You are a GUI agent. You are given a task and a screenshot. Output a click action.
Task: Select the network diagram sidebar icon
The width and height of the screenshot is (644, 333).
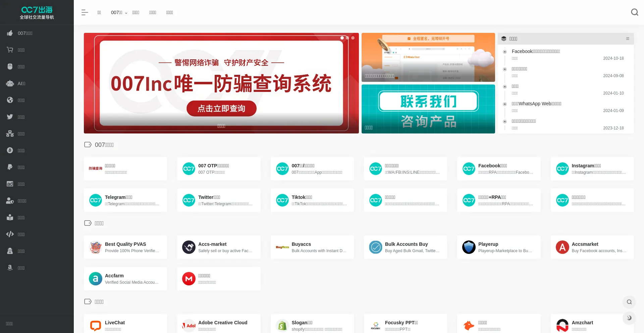coord(10,134)
